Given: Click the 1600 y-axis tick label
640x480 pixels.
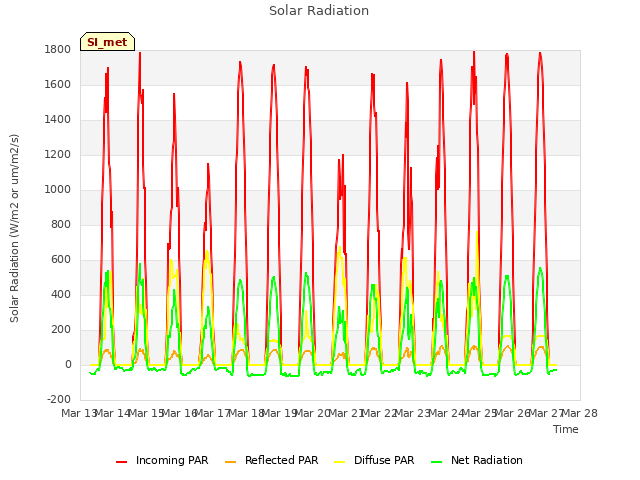Looking at the screenshot, I should click(58, 84).
